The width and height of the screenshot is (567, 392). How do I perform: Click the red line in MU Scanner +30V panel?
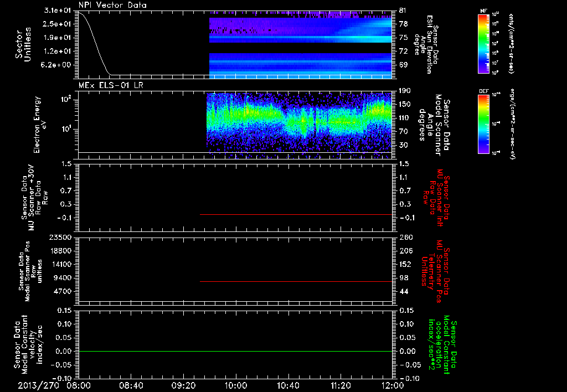296,214
